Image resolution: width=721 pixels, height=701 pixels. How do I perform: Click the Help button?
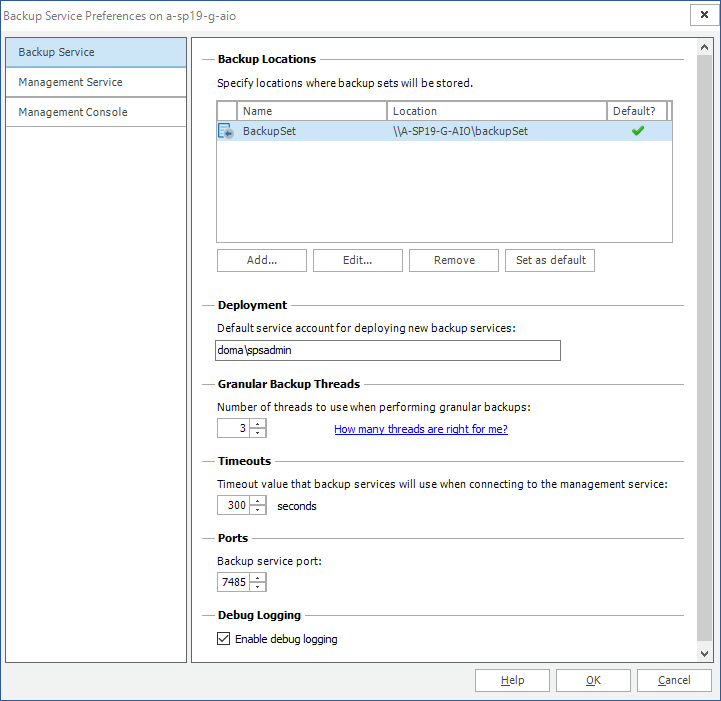pyautogui.click(x=512, y=680)
